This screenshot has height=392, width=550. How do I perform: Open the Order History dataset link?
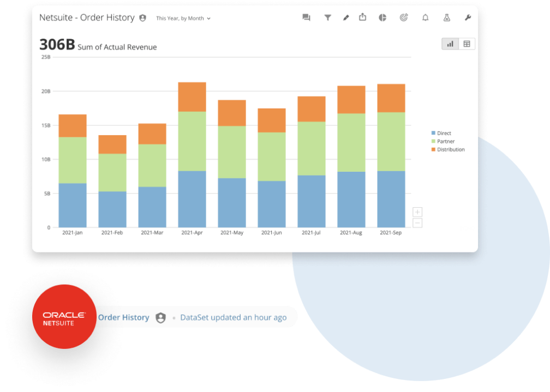click(x=123, y=317)
